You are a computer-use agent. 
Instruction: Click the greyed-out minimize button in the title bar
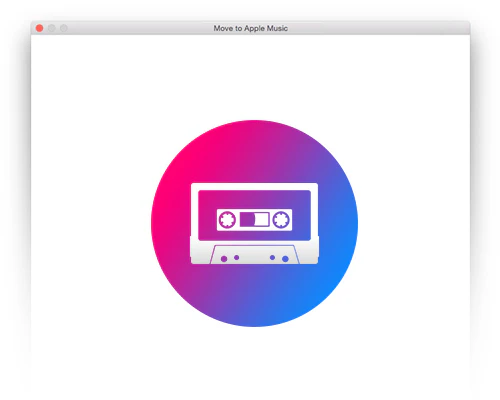tap(51, 28)
